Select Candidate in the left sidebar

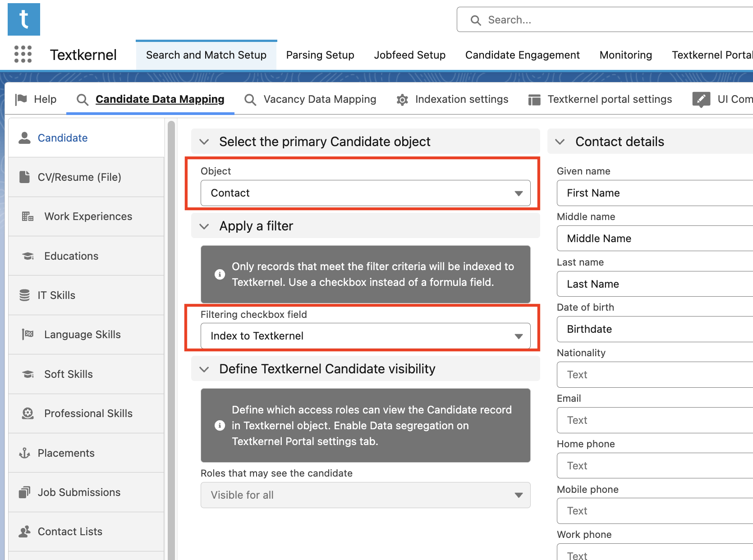(86, 138)
